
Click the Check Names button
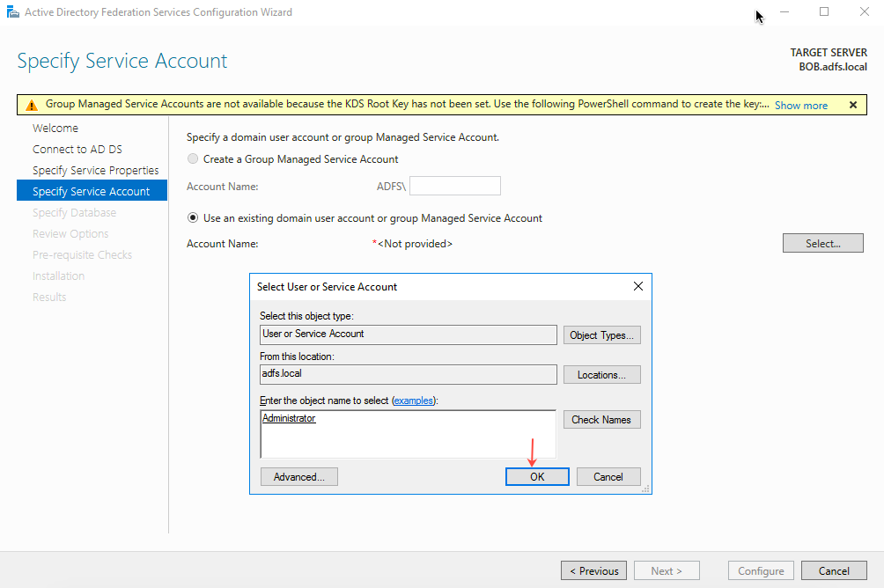(601, 420)
